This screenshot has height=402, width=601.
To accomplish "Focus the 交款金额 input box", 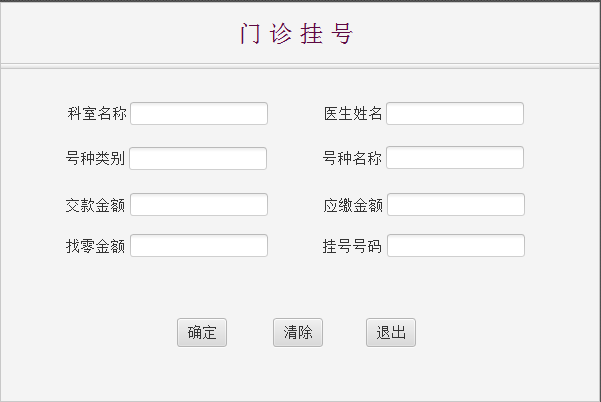I will [199, 205].
